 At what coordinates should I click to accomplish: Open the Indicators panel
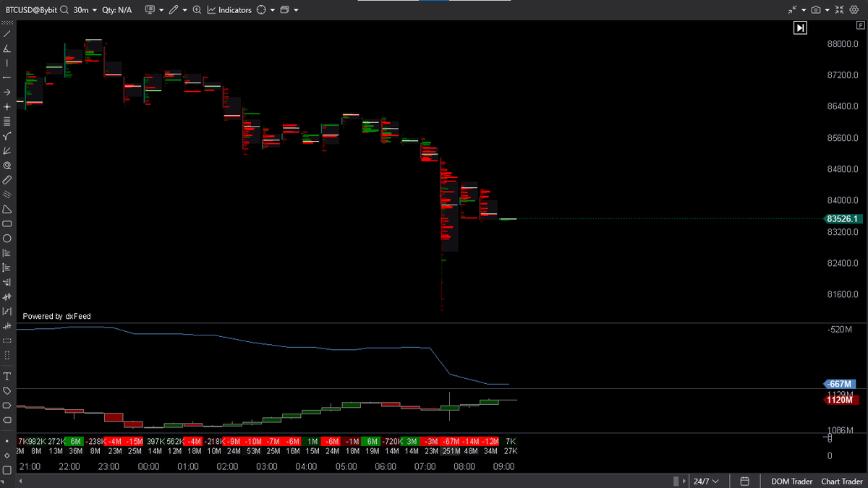[230, 9]
